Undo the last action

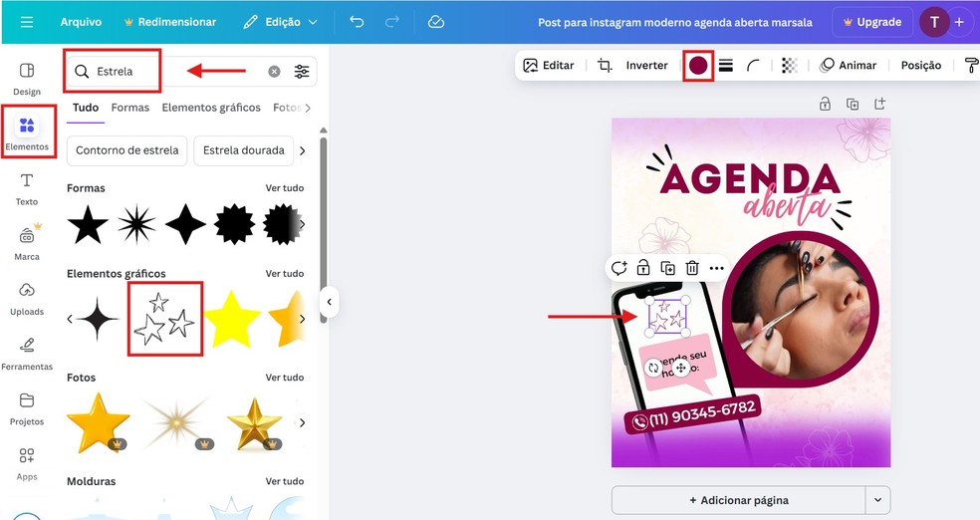357,22
